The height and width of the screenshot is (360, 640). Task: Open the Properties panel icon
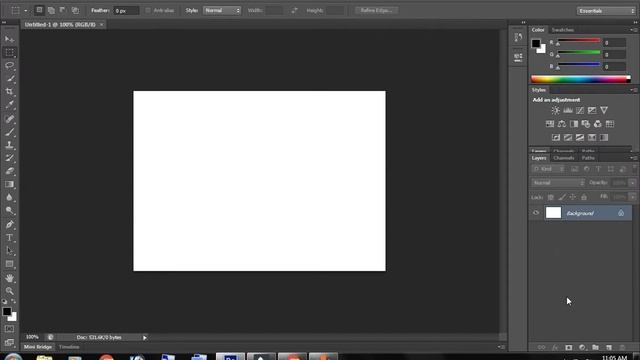[518, 57]
